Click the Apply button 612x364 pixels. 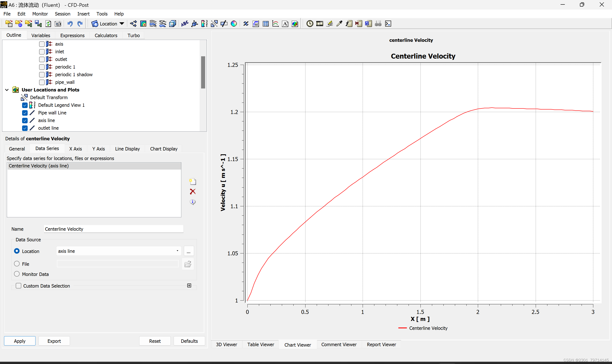click(20, 341)
